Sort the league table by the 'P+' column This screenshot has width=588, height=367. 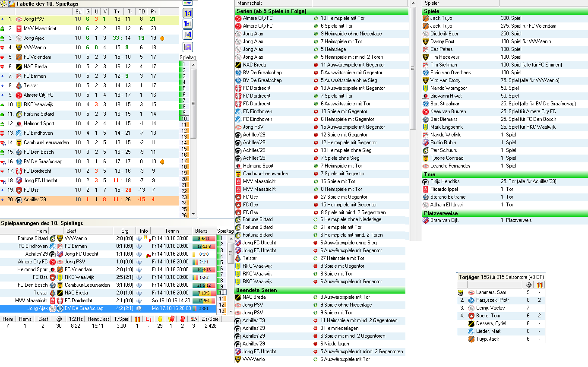pos(153,11)
